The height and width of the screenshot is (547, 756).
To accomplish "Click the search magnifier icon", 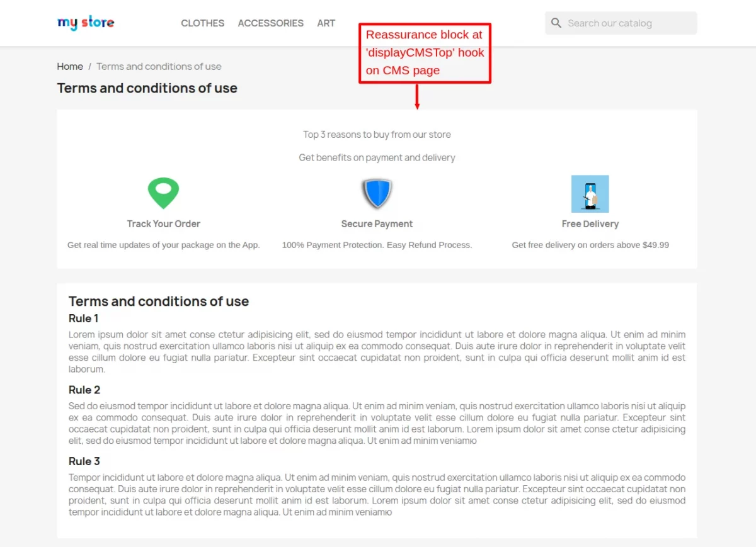I will pyautogui.click(x=556, y=23).
